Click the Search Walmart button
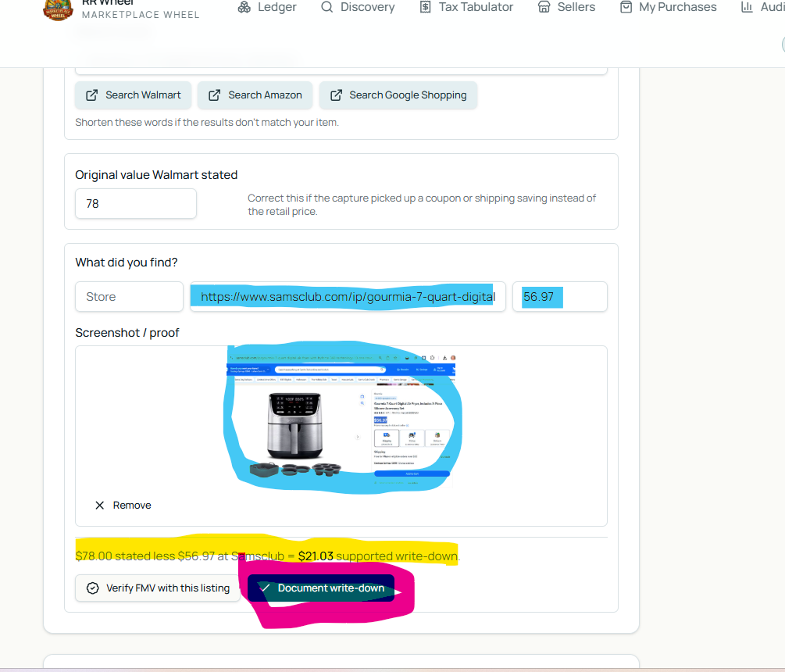 [x=133, y=95]
